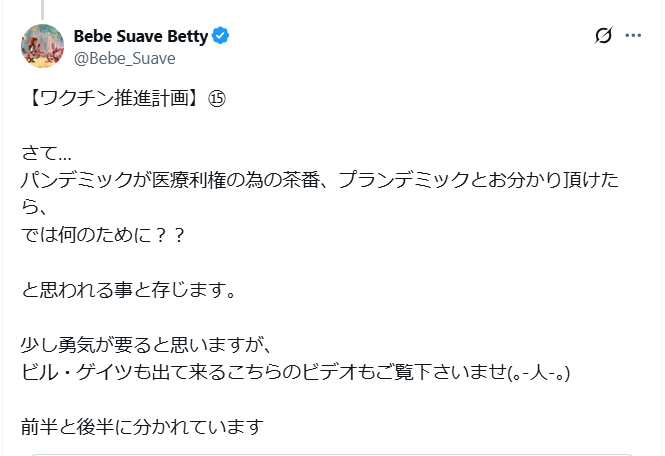This screenshot has height=456, width=665.
Task: Click the line 前半と後半に分かれています
Action: (x=141, y=427)
